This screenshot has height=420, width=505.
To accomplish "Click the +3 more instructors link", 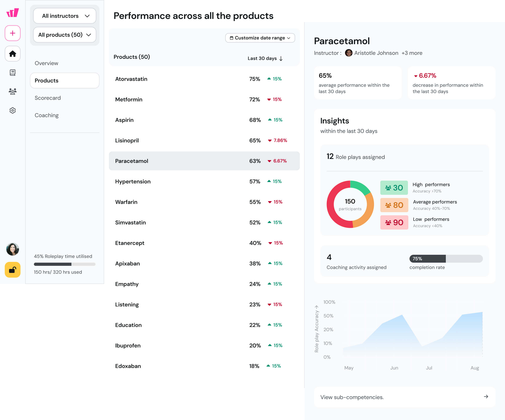I will click(x=412, y=53).
